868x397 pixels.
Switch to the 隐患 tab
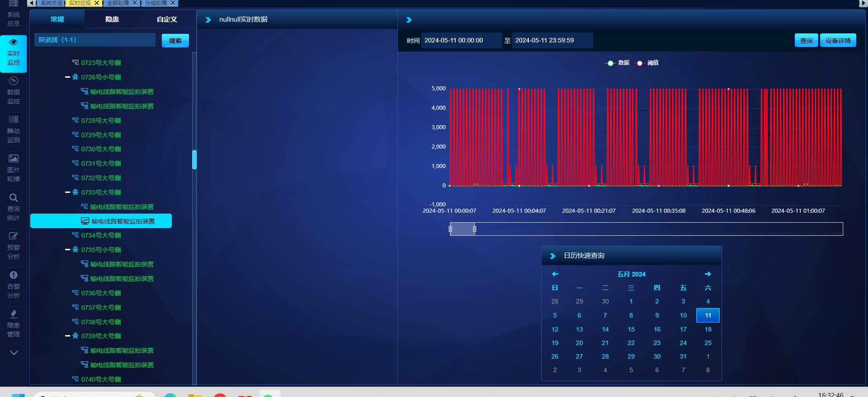point(112,19)
